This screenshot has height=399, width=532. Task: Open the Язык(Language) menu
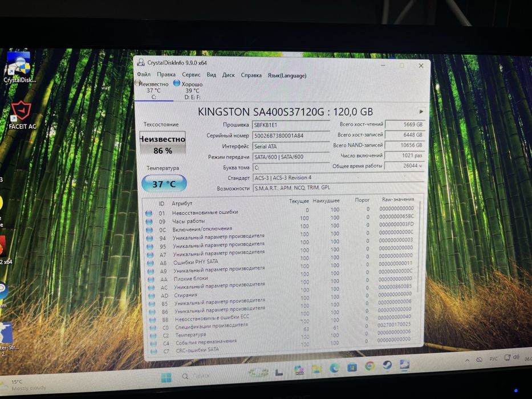[x=287, y=75]
